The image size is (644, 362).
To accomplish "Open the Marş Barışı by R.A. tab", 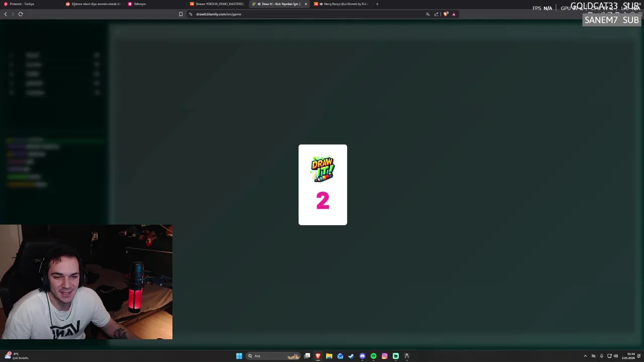I will (342, 4).
